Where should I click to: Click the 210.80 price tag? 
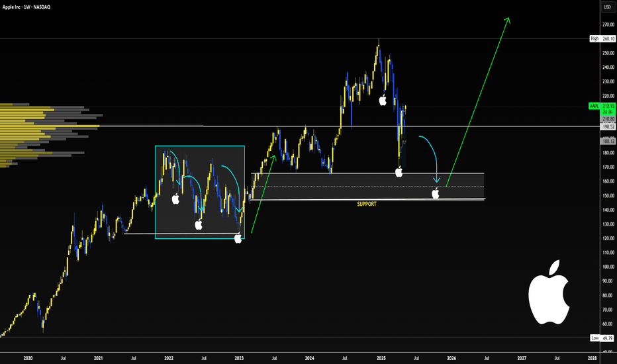tap(608, 119)
